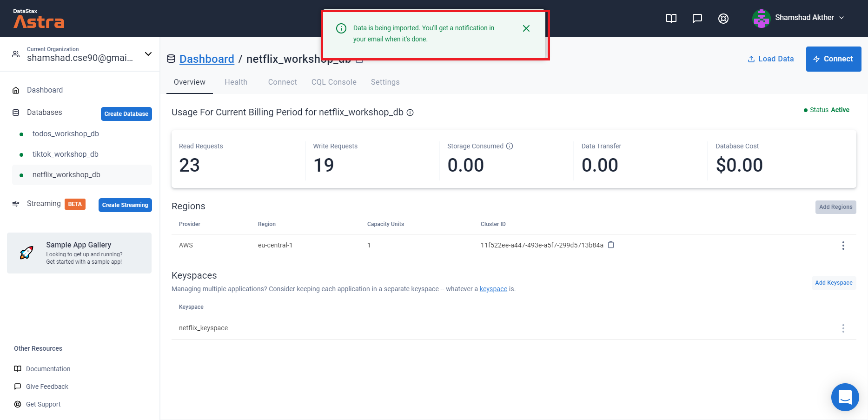The image size is (868, 420).
Task: Select the tiktok_workshop_db database
Action: click(x=65, y=154)
